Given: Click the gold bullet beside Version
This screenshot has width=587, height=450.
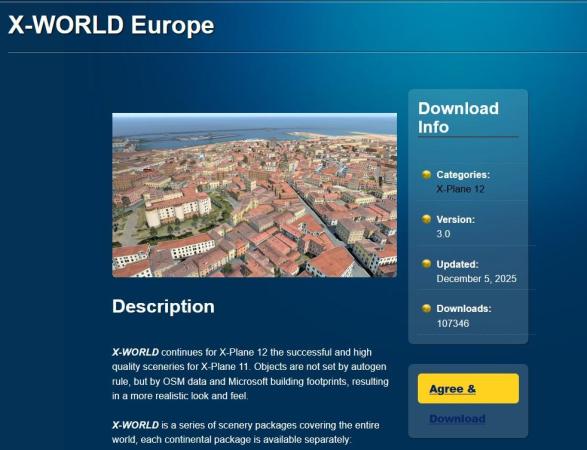Looking at the screenshot, I should pos(426,219).
